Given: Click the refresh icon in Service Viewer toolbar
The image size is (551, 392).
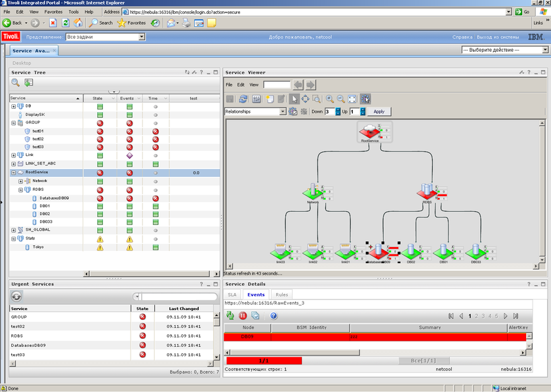Looking at the screenshot, I should [x=243, y=99].
